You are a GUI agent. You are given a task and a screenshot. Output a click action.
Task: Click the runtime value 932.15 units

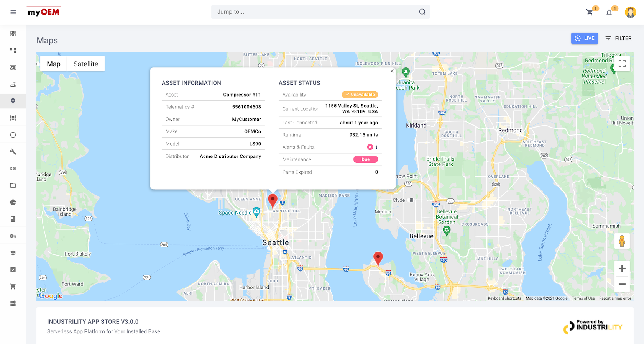(364, 135)
